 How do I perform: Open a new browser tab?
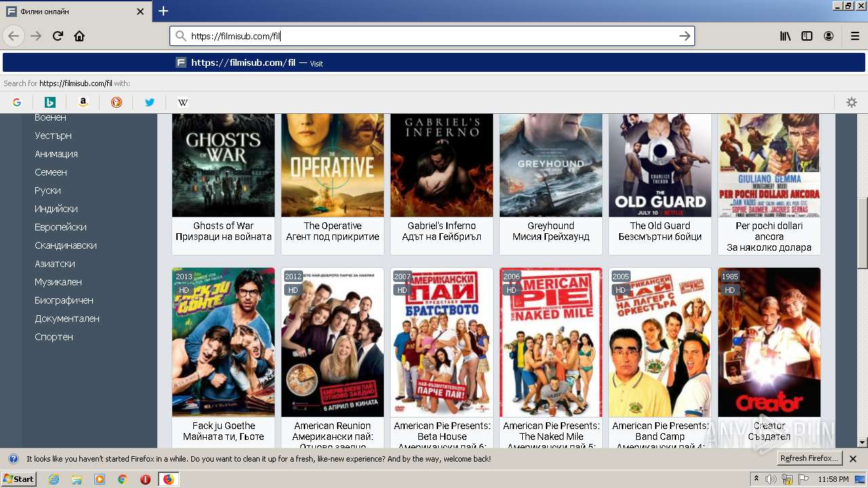point(163,11)
